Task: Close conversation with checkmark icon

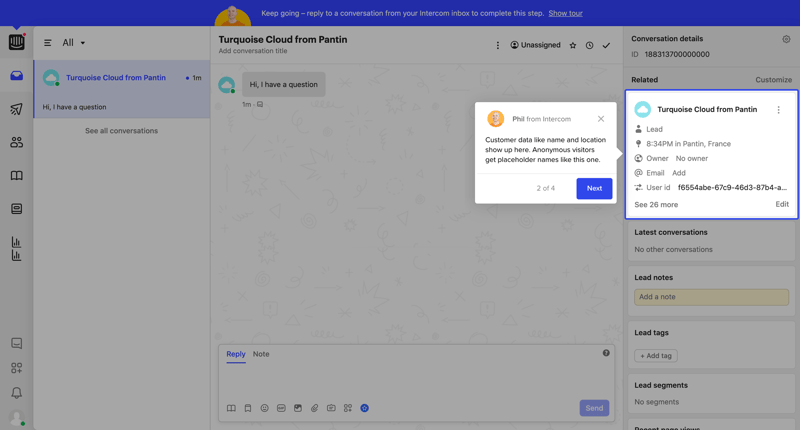Action: (x=606, y=45)
